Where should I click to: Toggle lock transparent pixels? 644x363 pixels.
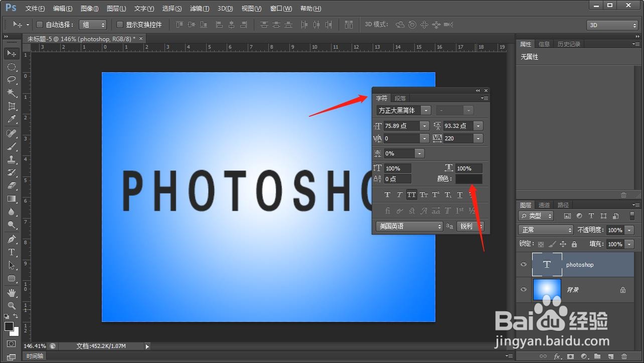click(x=541, y=244)
